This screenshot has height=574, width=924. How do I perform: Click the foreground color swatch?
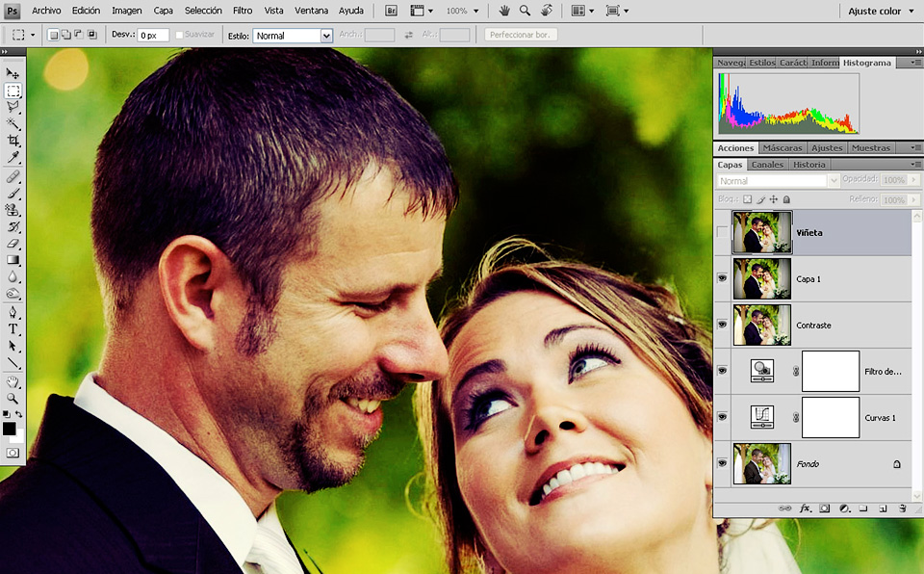tap(9, 429)
